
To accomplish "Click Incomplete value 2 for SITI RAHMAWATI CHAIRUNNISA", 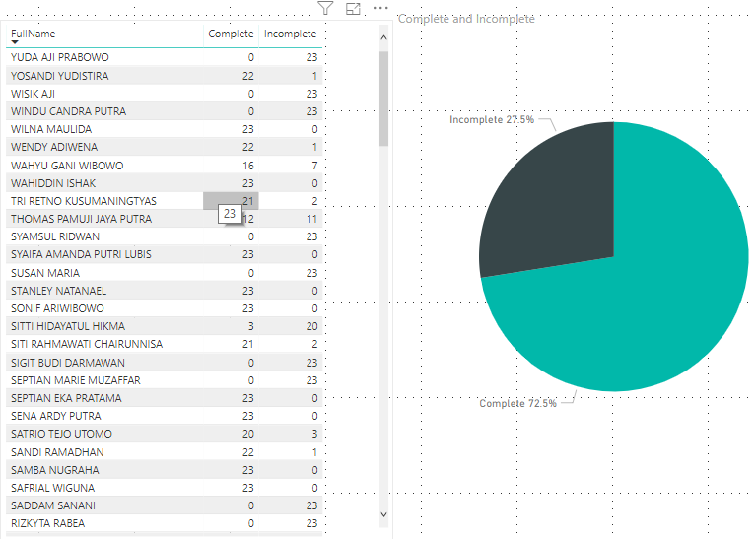I will coord(314,344).
